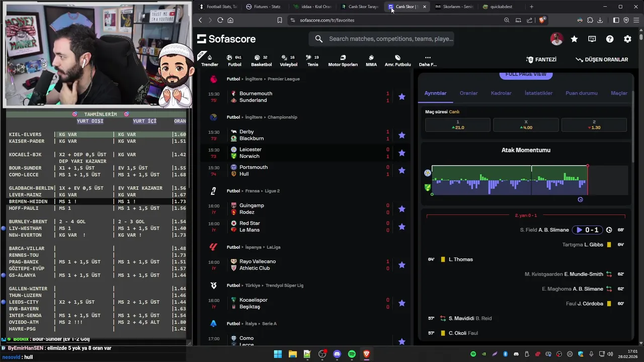Bookmark this page icon
This screenshot has height=362, width=644.
(280, 20)
